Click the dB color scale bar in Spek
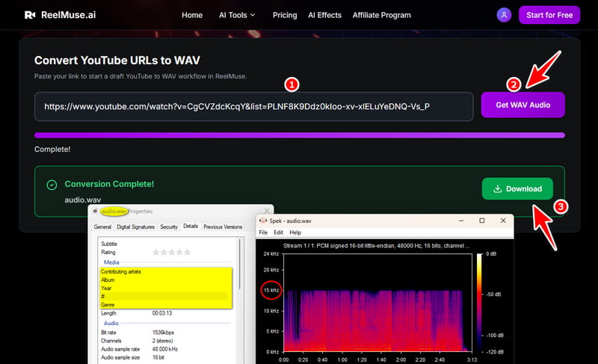Image resolution: width=598 pixels, height=364 pixels. click(x=479, y=303)
